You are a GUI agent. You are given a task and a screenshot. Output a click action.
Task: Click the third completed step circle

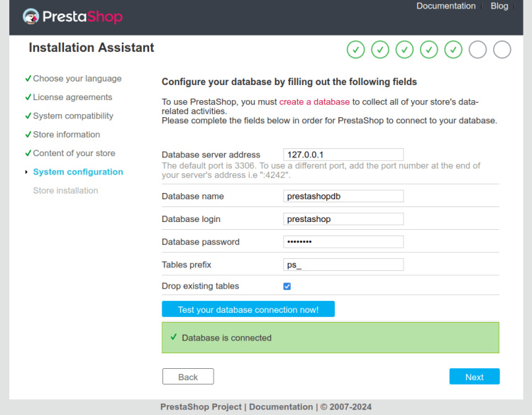pyautogui.click(x=404, y=50)
